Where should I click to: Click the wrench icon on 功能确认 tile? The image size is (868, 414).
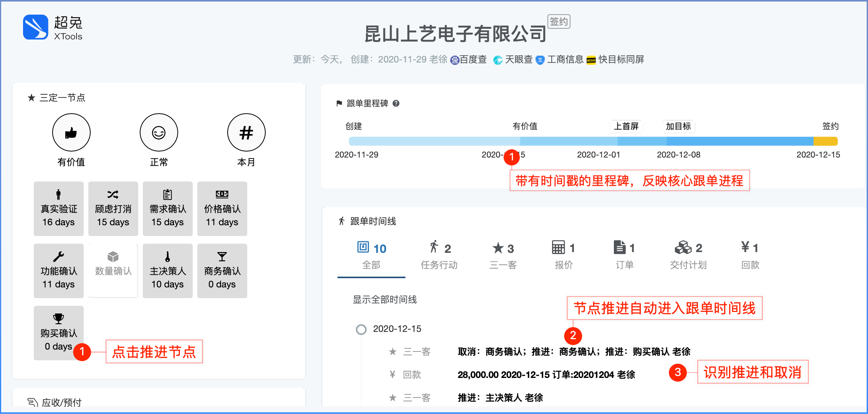point(58,257)
